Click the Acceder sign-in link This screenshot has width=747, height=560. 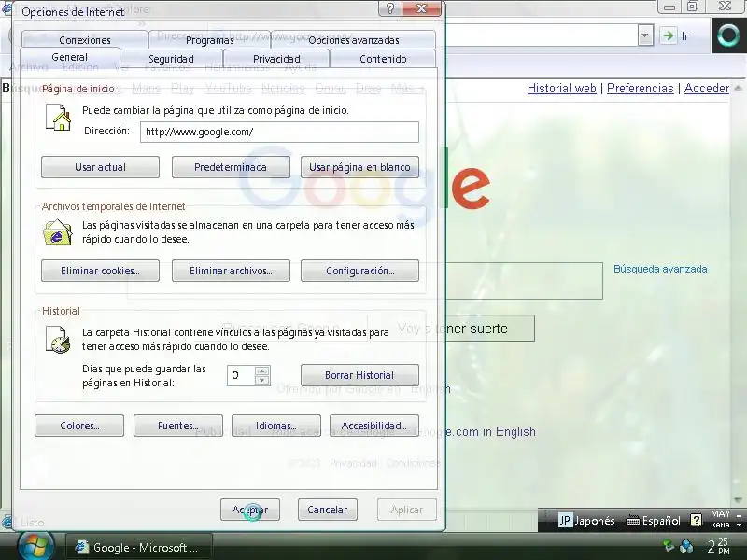pyautogui.click(x=707, y=88)
